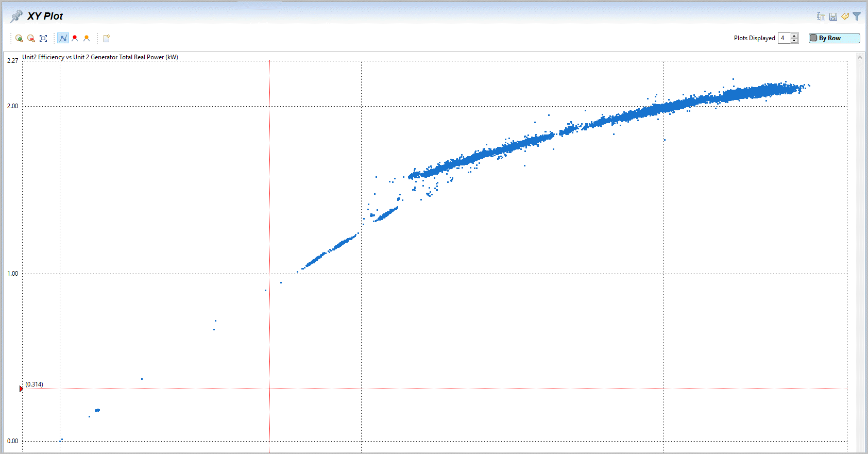868x454 pixels.
Task: Click the new note page icon
Action: tap(107, 38)
